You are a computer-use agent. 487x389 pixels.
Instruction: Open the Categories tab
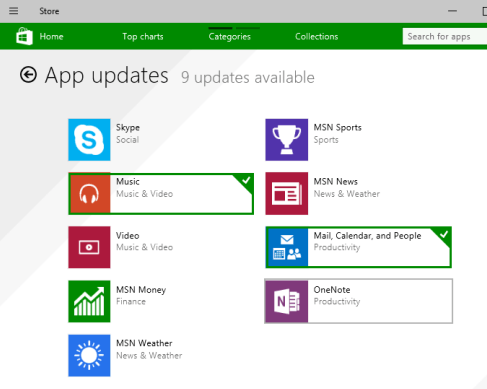click(x=230, y=36)
